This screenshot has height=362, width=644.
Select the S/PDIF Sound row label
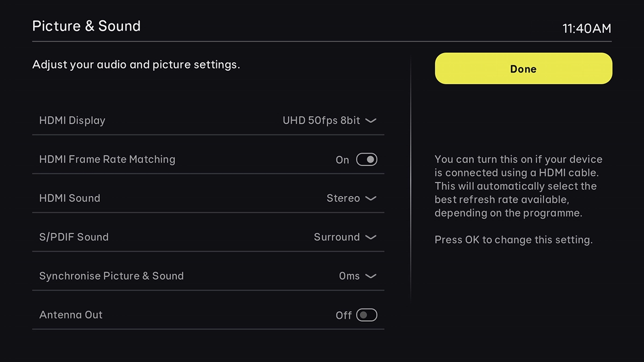pyautogui.click(x=74, y=237)
